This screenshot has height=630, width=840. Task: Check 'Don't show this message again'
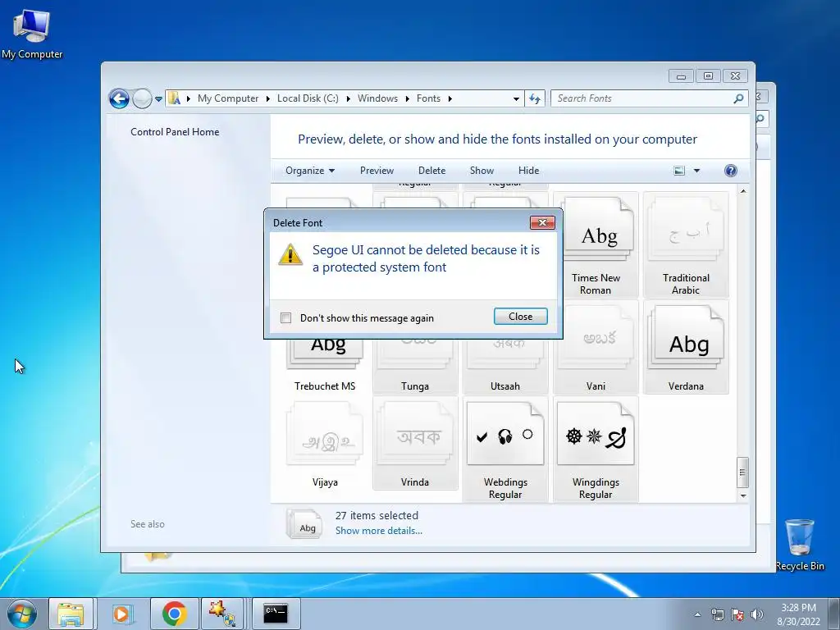[x=286, y=318]
